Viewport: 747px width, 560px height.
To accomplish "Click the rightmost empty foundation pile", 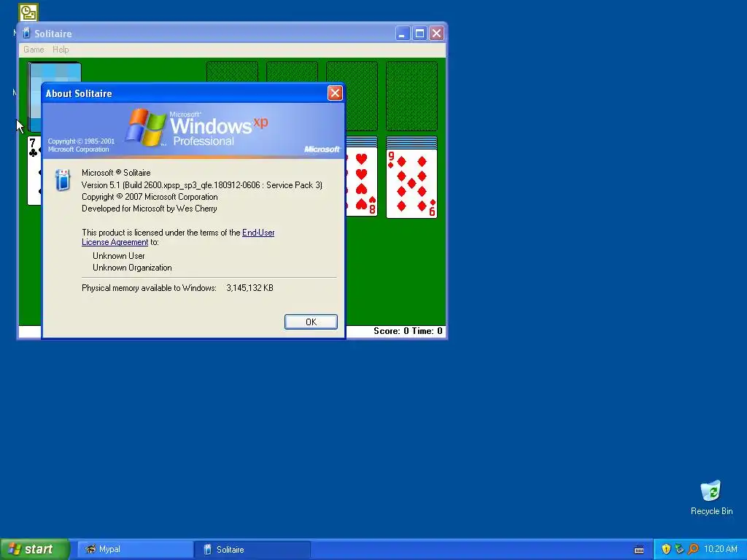I will 411,96.
